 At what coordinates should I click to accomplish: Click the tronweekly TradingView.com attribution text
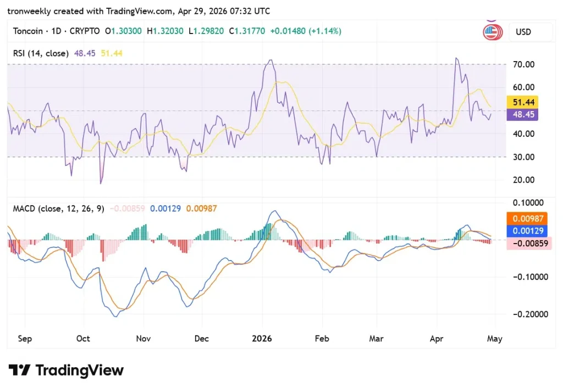[x=139, y=11]
